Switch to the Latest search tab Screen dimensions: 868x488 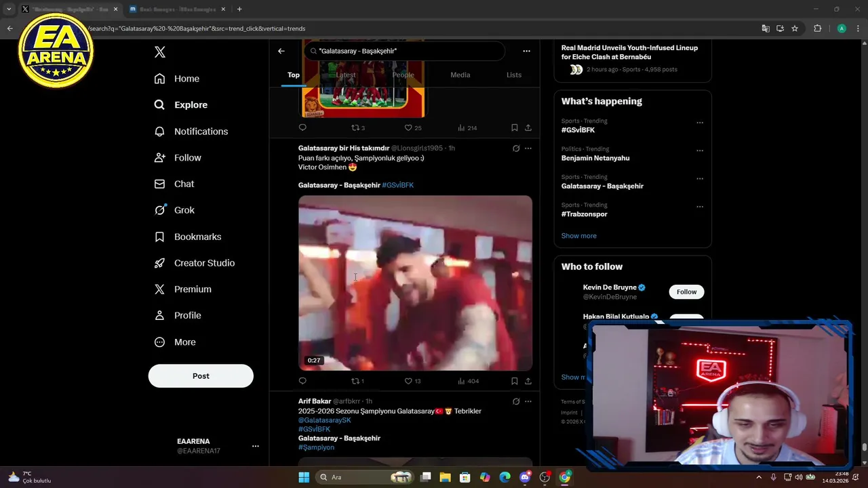pyautogui.click(x=346, y=75)
